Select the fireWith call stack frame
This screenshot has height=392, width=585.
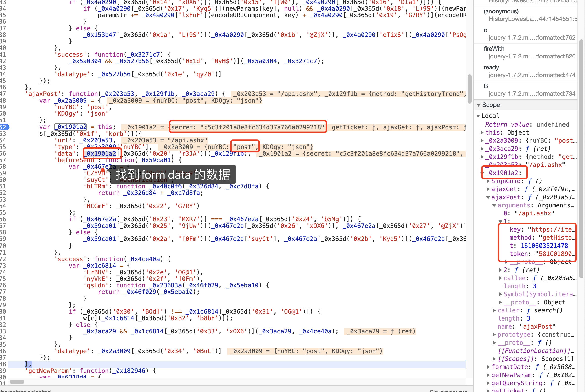[494, 49]
